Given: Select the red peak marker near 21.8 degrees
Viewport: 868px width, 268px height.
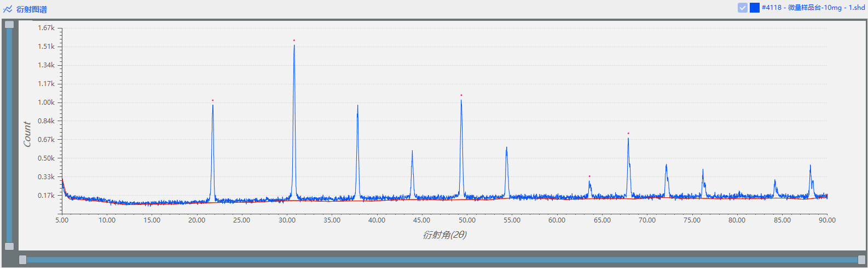Looking at the screenshot, I should point(213,100).
